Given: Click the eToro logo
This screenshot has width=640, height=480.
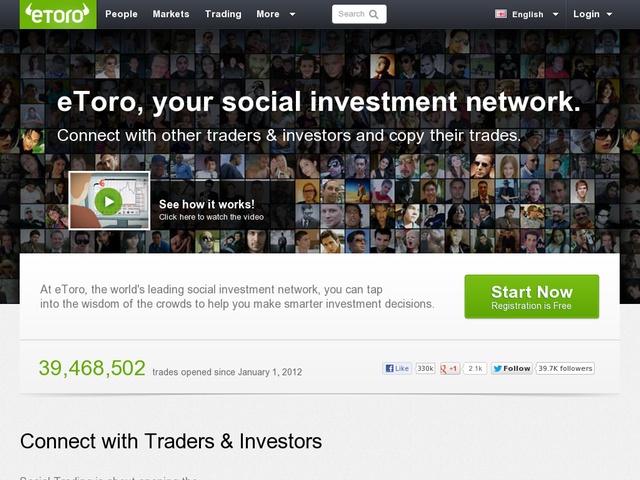Looking at the screenshot, I should coord(58,14).
